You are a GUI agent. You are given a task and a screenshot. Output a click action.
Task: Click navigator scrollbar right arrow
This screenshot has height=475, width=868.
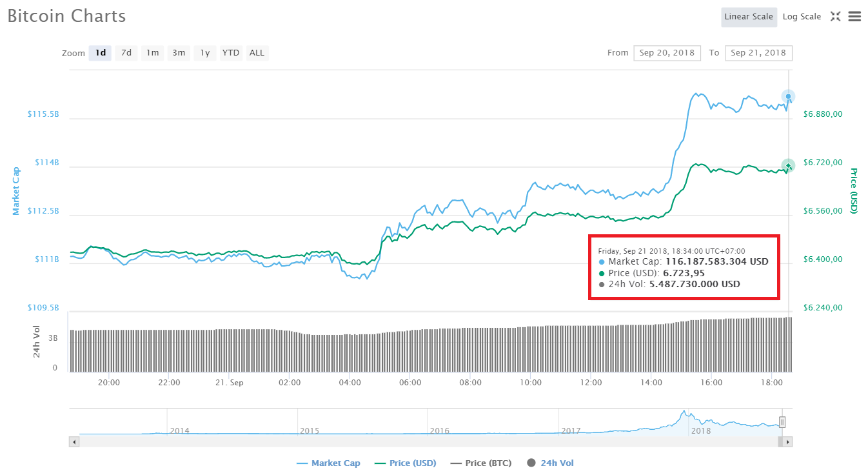(788, 442)
